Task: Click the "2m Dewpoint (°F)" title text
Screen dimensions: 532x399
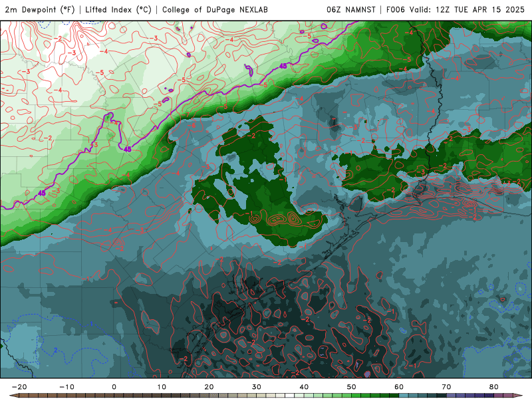Action: tap(40, 9)
